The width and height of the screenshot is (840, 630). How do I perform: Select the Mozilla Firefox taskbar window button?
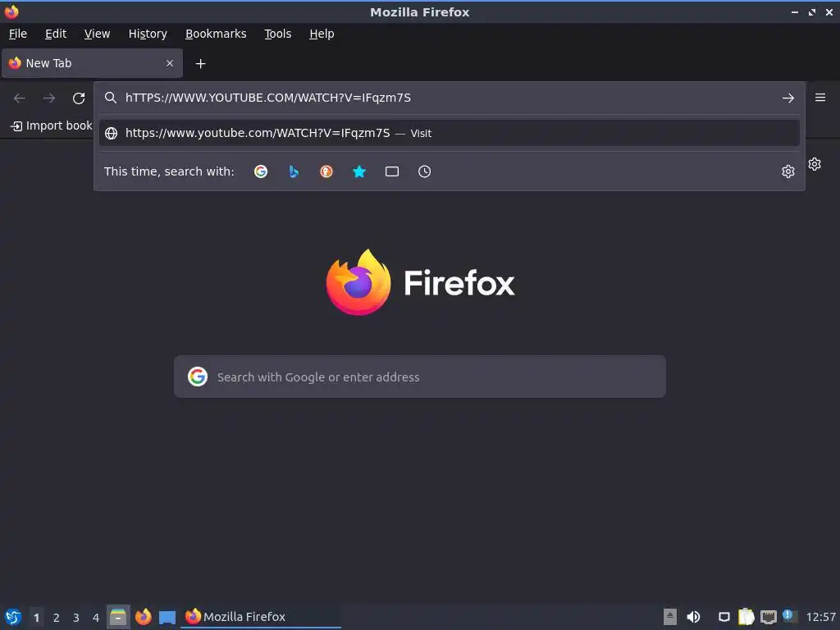(261, 617)
